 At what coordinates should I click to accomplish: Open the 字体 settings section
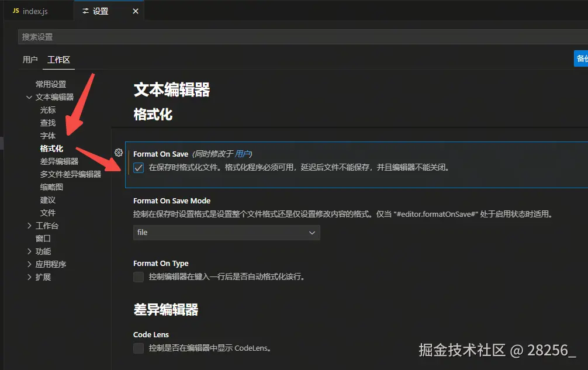click(x=47, y=136)
